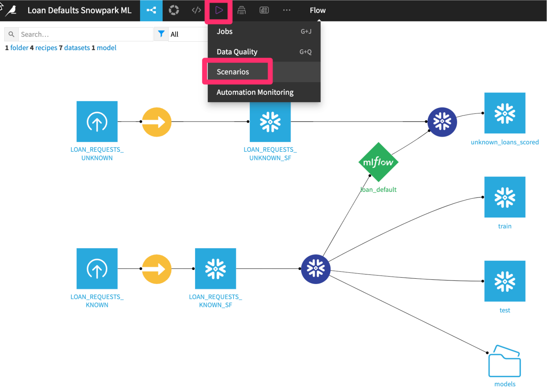Viewport: 547px width, 392px height.
Task: Click the datasets count link
Action: 77,48
